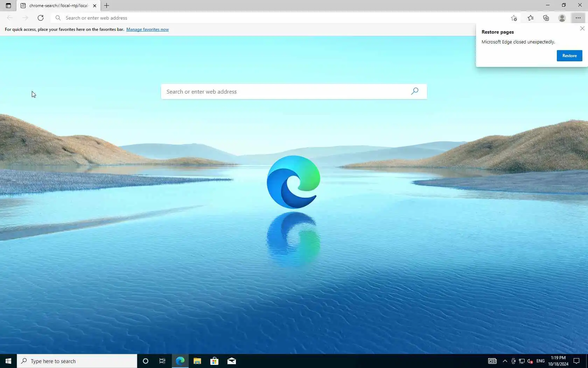Open File Explorer from taskbar
The image size is (588, 368).
[197, 361]
